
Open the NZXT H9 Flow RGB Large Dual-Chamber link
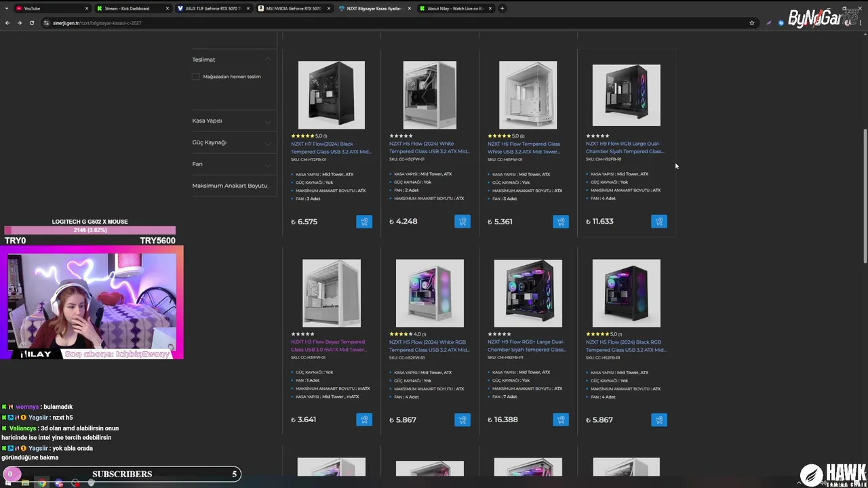pyautogui.click(x=625, y=148)
